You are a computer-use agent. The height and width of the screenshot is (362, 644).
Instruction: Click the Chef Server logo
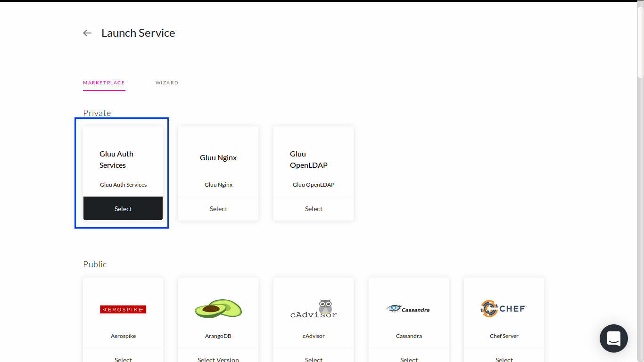[504, 309]
